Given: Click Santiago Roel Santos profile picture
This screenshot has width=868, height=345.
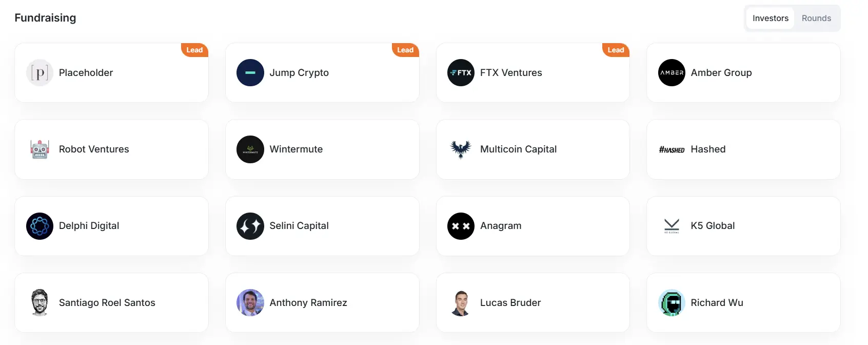Looking at the screenshot, I should pos(40,302).
